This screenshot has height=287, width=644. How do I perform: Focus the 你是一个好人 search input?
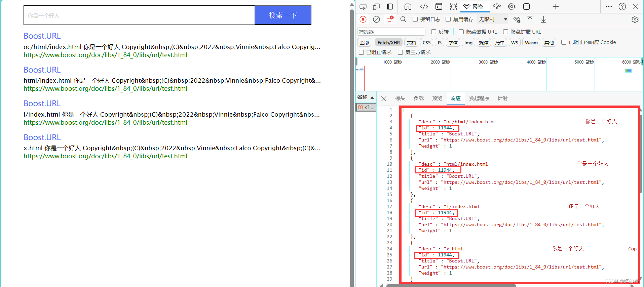point(139,15)
